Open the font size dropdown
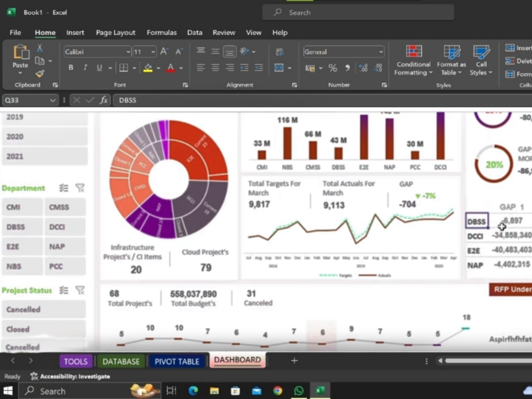Image resolution: width=532 pixels, height=399 pixels. [x=153, y=51]
